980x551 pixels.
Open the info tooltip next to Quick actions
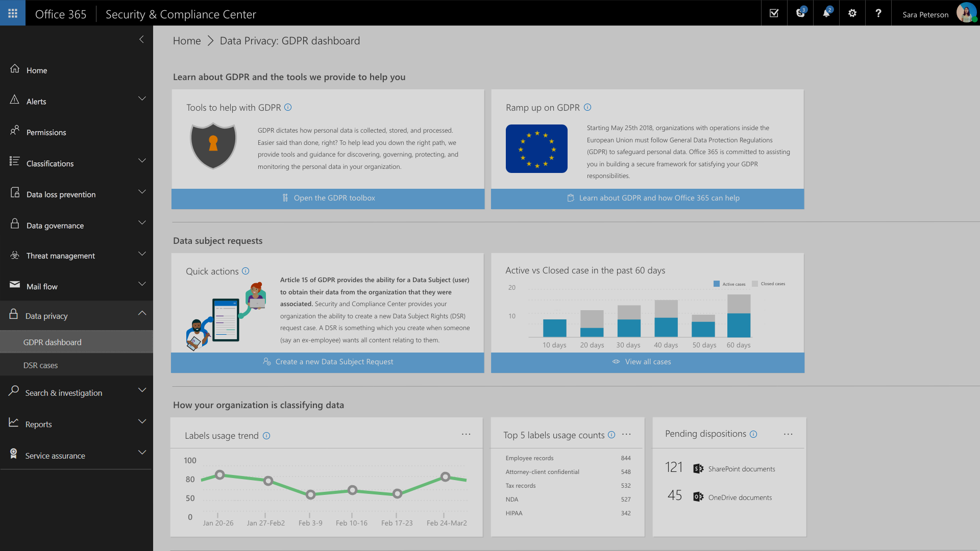[x=246, y=271]
